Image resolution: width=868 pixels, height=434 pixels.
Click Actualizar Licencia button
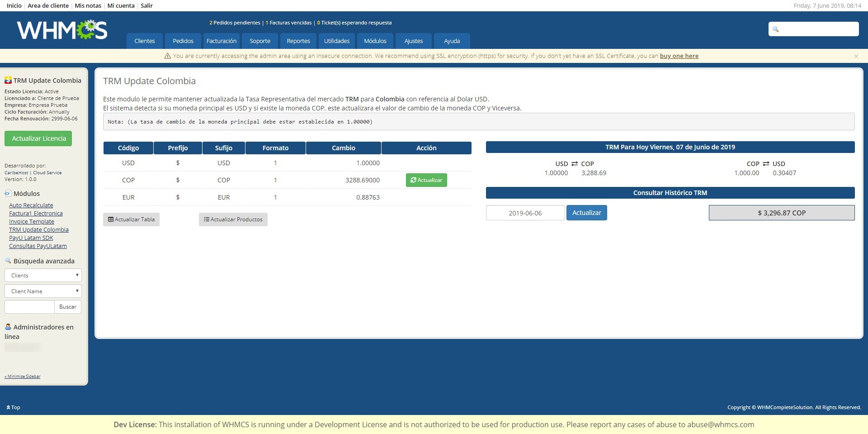(38, 138)
